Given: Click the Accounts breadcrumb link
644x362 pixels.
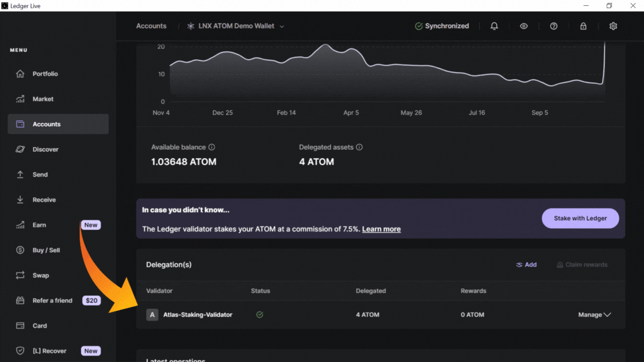Looking at the screenshot, I should [151, 26].
